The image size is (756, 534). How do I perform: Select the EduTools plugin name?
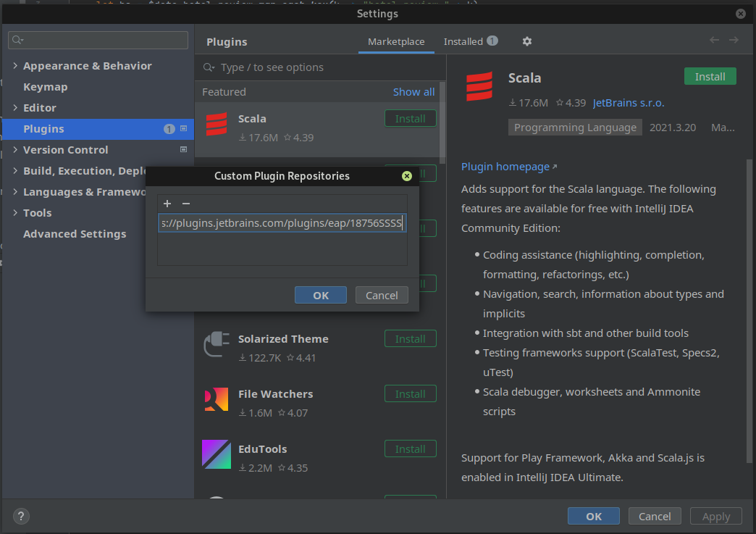tap(262, 449)
